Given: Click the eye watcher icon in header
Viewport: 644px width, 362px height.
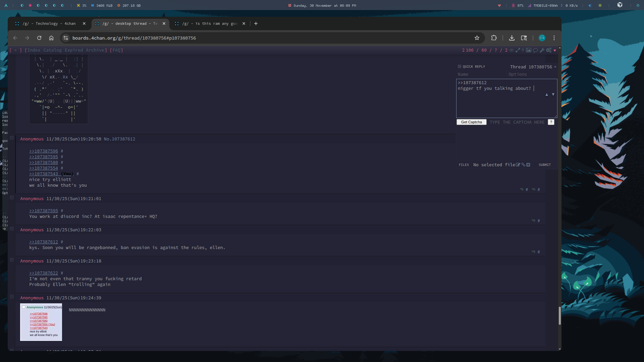Looking at the screenshot, I should coord(512,50).
